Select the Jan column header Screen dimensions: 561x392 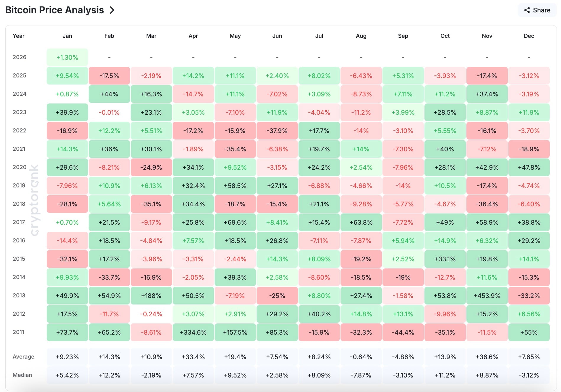67,36
